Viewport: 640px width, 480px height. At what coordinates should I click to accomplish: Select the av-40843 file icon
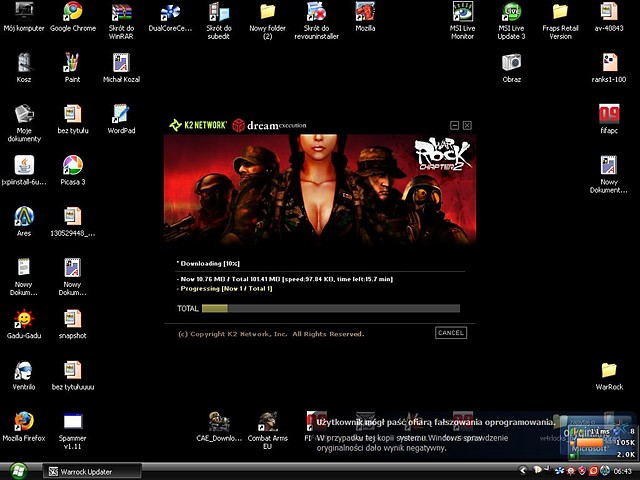coord(609,17)
